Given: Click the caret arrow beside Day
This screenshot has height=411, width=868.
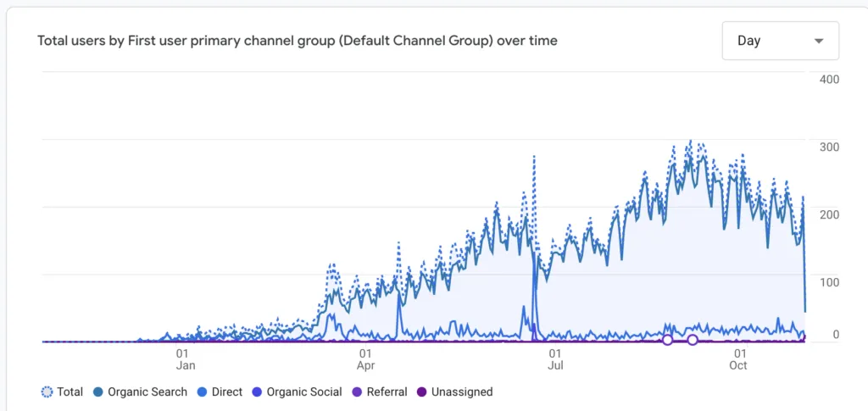Looking at the screenshot, I should 818,41.
